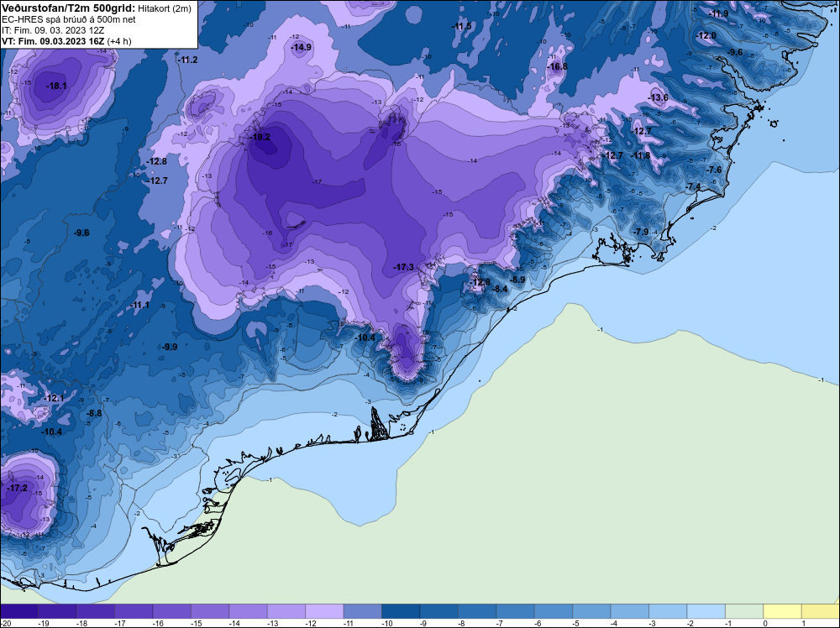Select the 'IT: Fim. 09. 03. 2023 12Z' line
The image size is (840, 628).
pos(52,30)
